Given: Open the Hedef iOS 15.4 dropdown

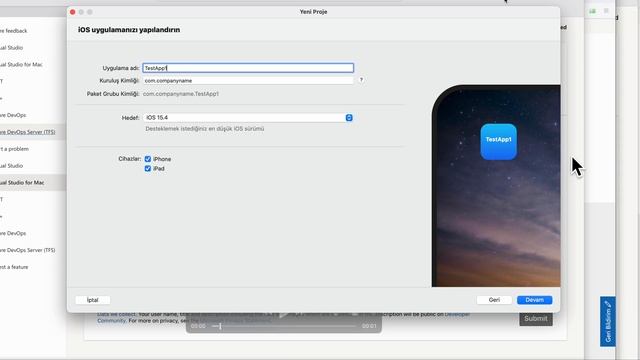Looking at the screenshot, I should coord(248,118).
